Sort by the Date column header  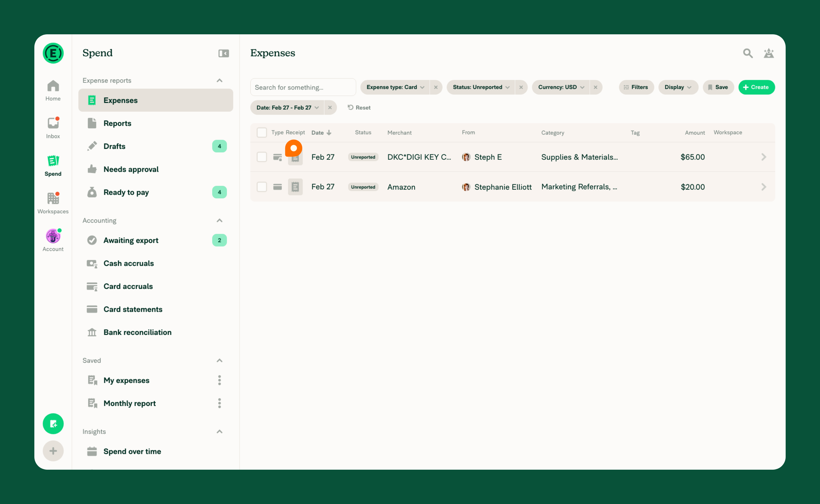point(321,133)
